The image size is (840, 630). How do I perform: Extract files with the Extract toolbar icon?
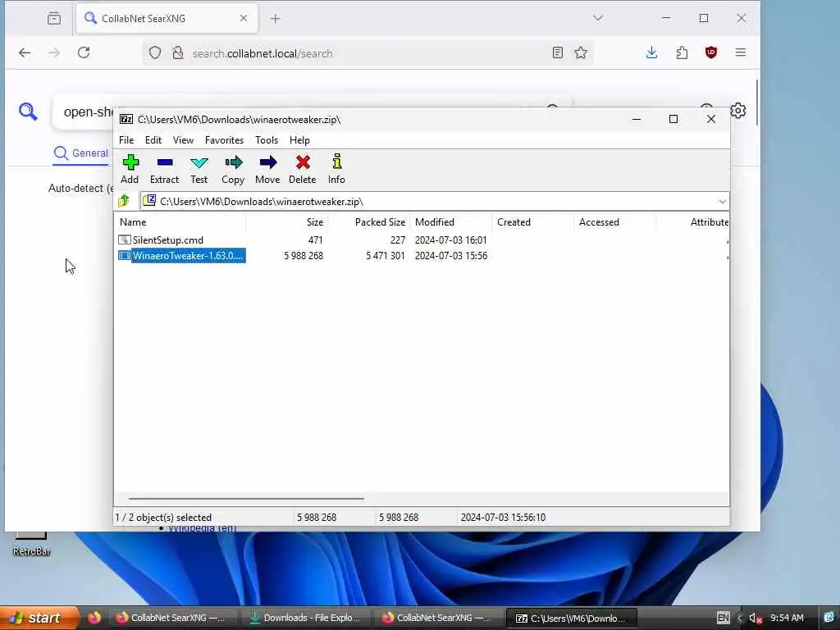pyautogui.click(x=164, y=169)
